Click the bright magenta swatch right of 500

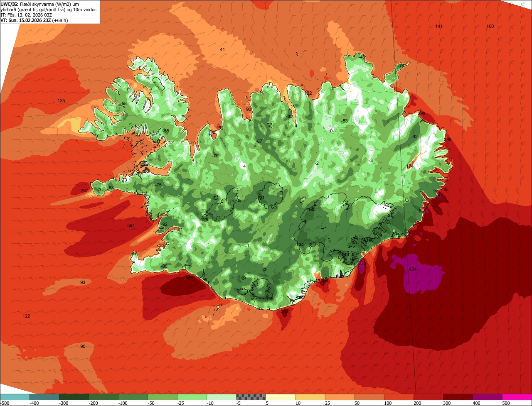click(x=517, y=396)
